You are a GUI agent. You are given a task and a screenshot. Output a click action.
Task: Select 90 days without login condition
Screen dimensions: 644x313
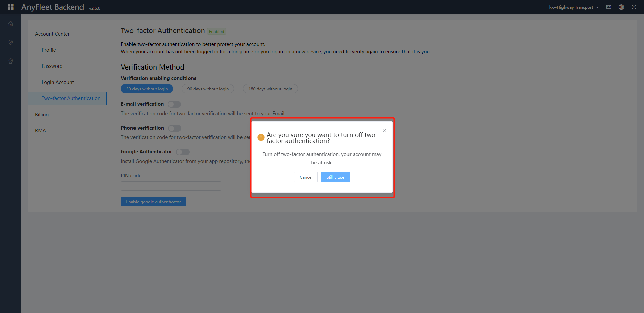pyautogui.click(x=208, y=89)
